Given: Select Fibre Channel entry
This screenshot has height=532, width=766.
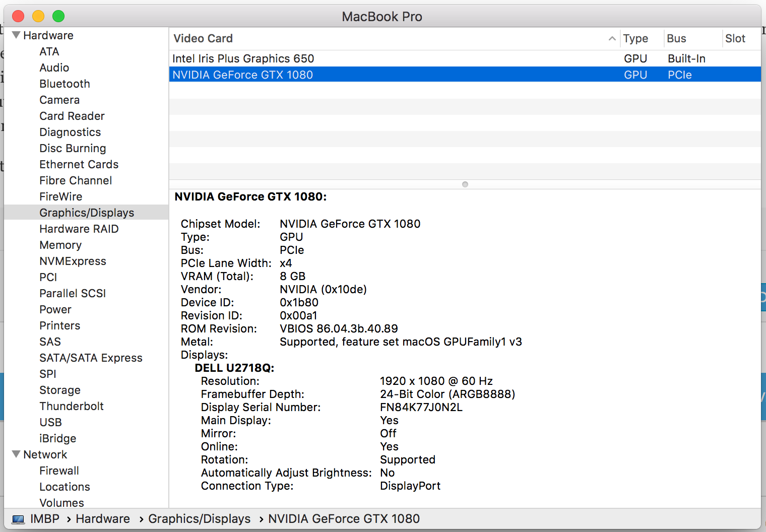Looking at the screenshot, I should (x=76, y=180).
